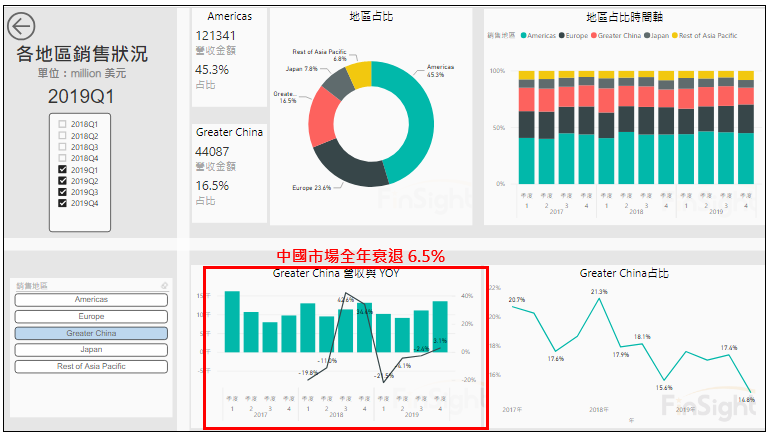Click the 21.3% peak on share line chart
The image size is (769, 434).
pos(598,300)
